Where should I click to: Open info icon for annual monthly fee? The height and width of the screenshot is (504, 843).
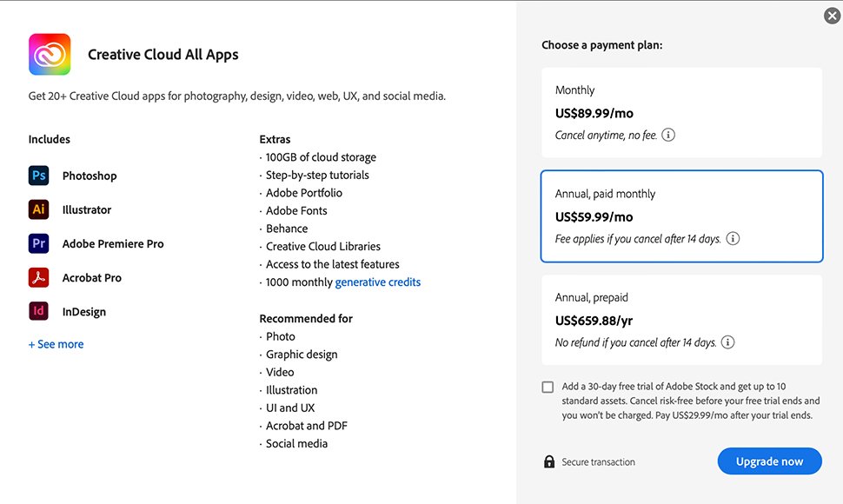733,239
